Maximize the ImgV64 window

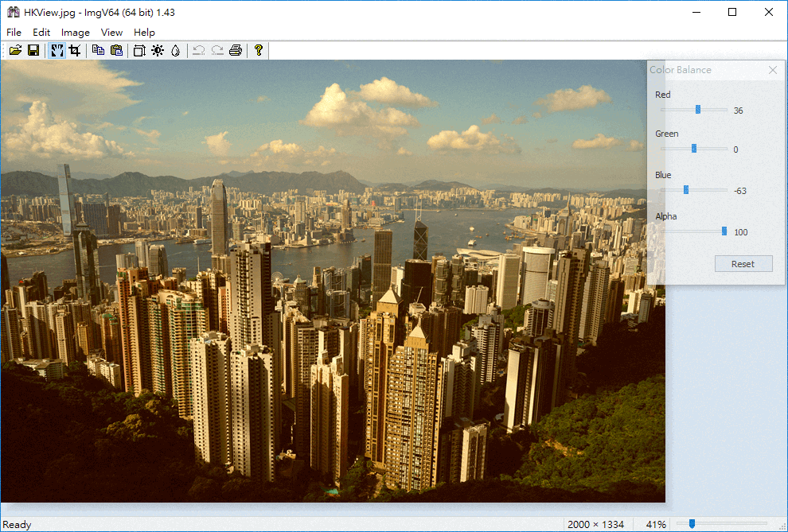pos(732,12)
